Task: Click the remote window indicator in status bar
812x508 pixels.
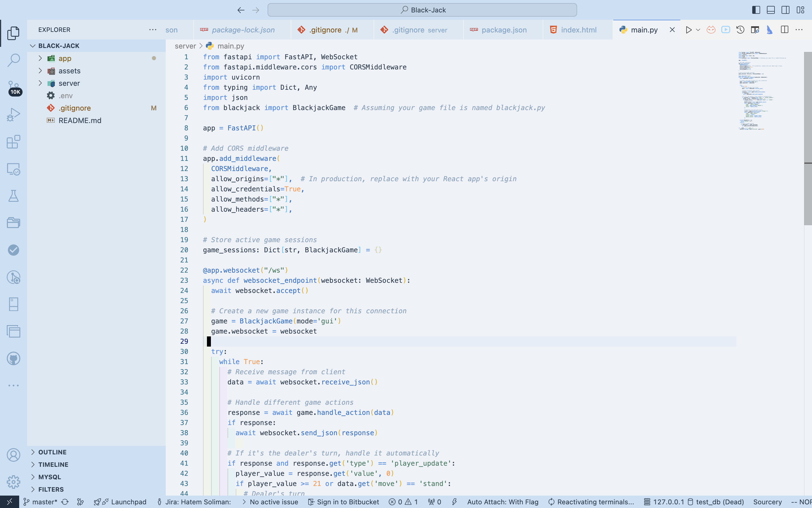Action: [9, 502]
